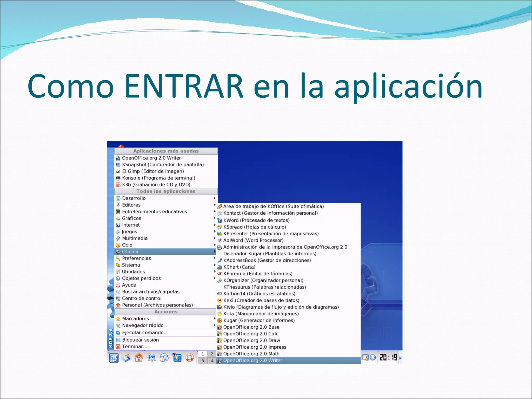Open the Kontact panel icon

point(164,358)
